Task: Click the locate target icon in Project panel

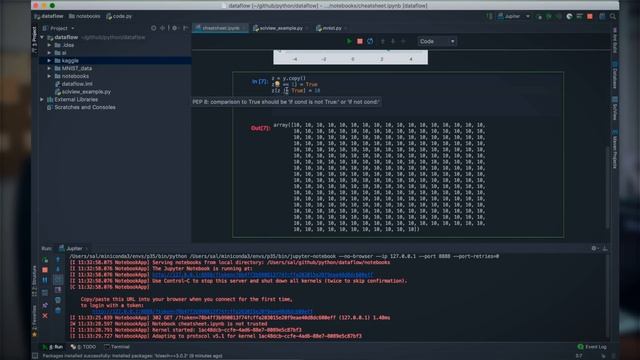Action: tap(153, 28)
